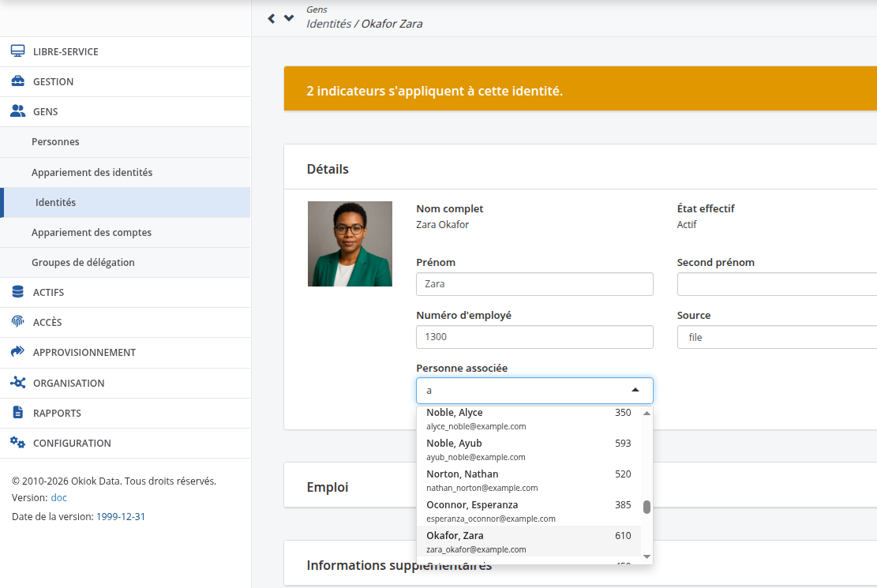Select Appariement des identités submenu item
This screenshot has width=877, height=588.
(x=126, y=172)
